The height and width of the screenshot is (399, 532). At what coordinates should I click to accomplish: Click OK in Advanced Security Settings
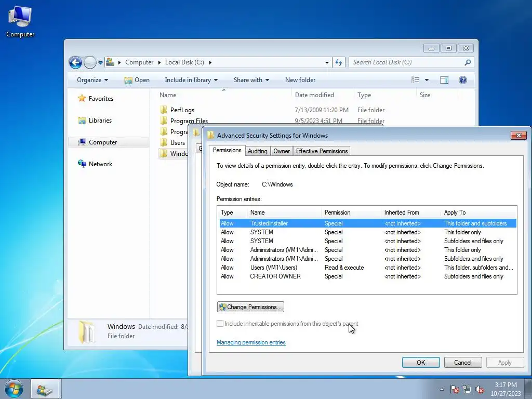421,362
